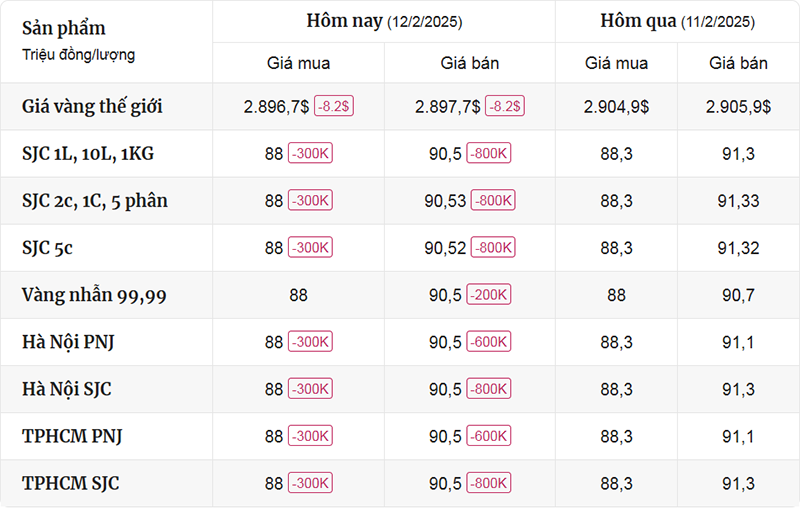Open the SJC 2c, 1C, 5 phân row label
This screenshot has width=800, height=509.
tap(94, 201)
